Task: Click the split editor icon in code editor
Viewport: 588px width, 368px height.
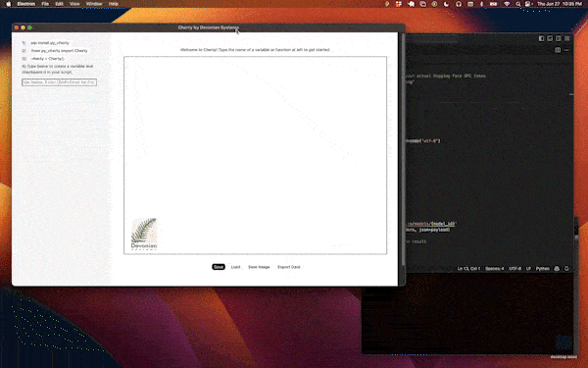Action: 558,50
